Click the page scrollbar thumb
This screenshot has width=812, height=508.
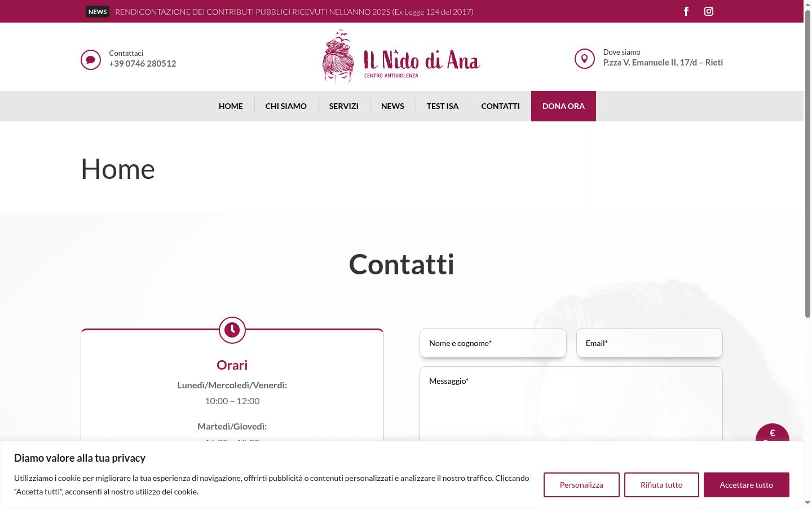(807, 164)
